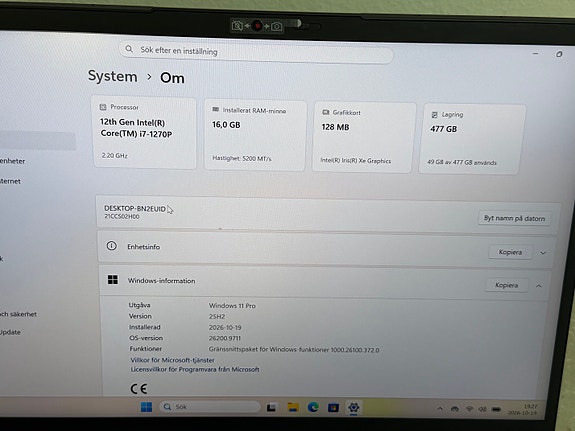The height and width of the screenshot is (431, 575).
Task: Click the Settings gear icon in taskbar
Action: click(x=354, y=408)
